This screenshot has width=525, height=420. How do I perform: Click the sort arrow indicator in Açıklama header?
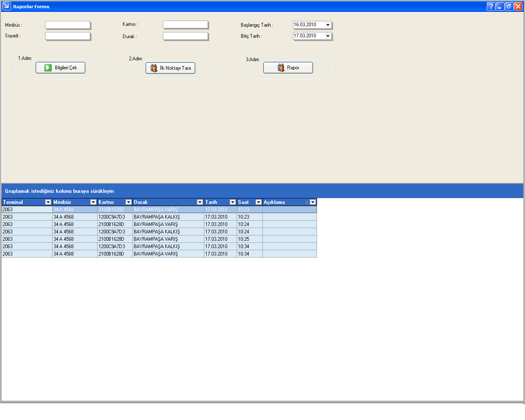click(x=306, y=202)
